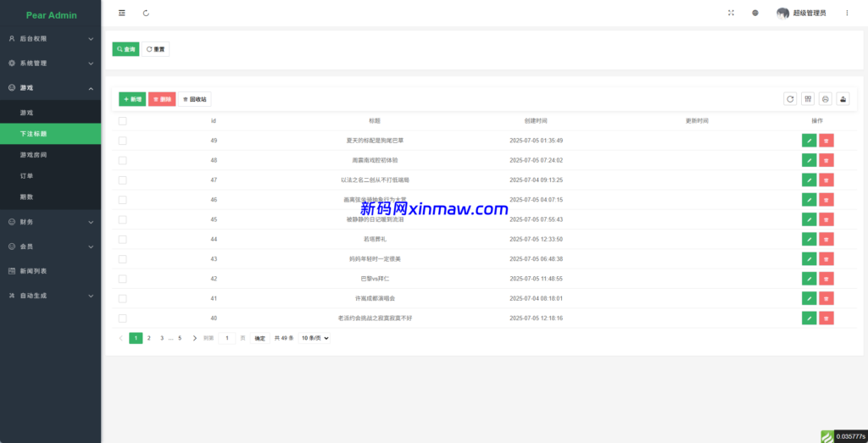This screenshot has width=868, height=443.
Task: Click the 确定 page jump confirm button
Action: click(x=259, y=338)
